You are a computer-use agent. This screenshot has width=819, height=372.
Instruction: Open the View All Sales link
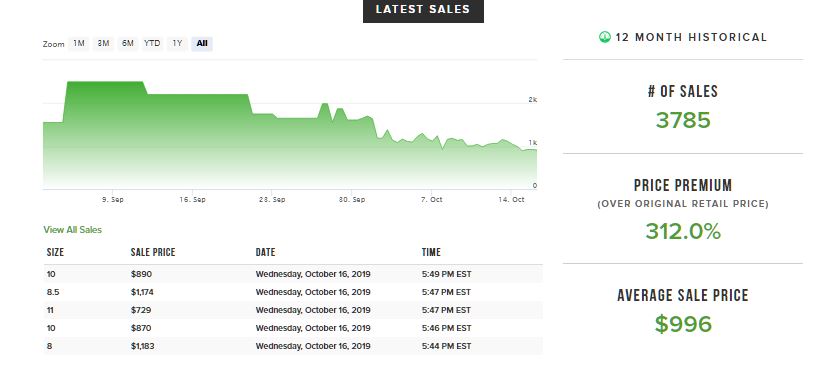[73, 230]
